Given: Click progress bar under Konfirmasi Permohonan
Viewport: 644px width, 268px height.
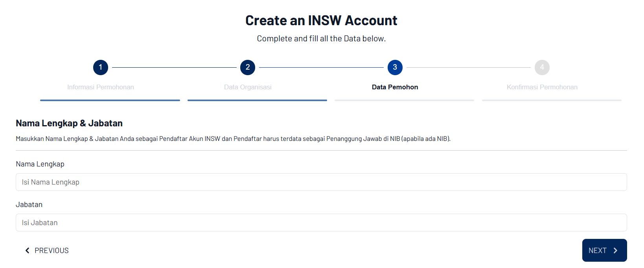Looking at the screenshot, I should pyautogui.click(x=552, y=100).
